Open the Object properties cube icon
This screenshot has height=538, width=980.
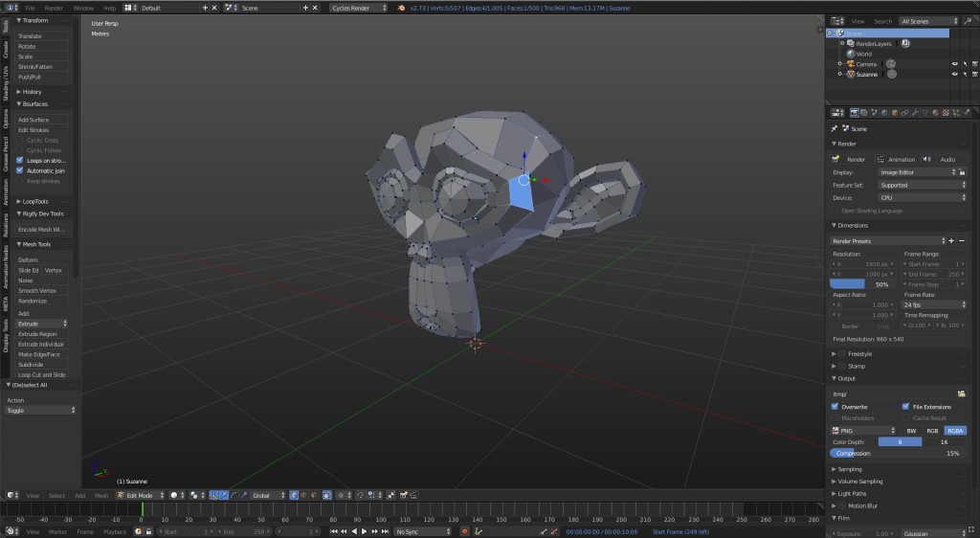coord(895,112)
